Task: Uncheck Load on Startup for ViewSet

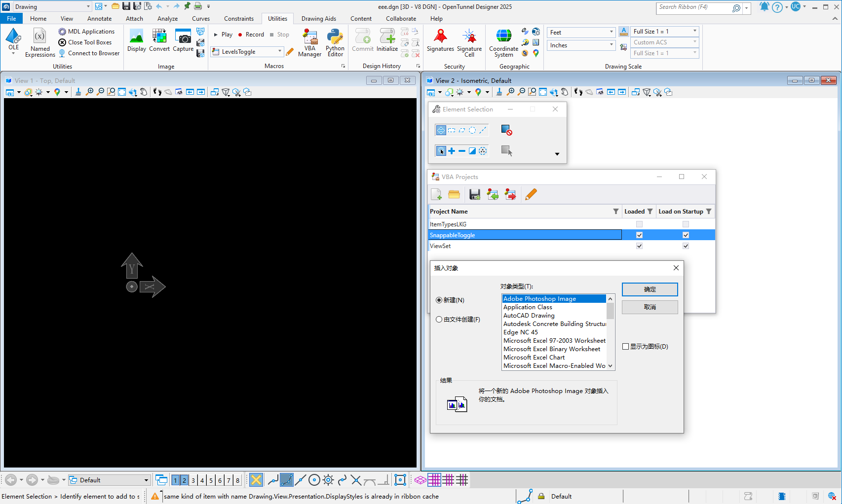Action: point(686,246)
